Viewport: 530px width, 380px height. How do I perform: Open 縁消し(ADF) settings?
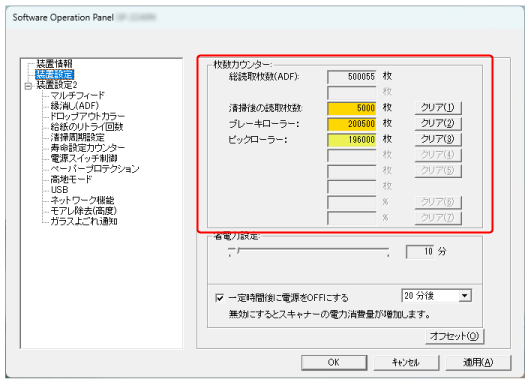(75, 106)
